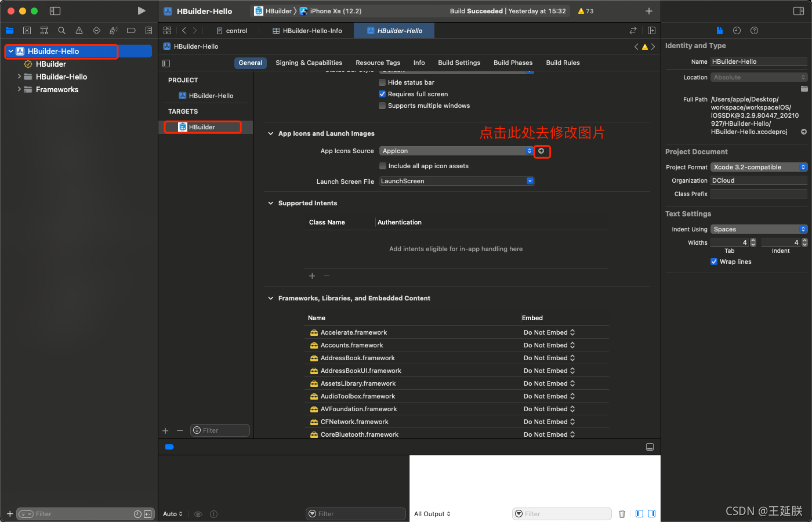Go back in editor history
The width and height of the screenshot is (812, 522).
(x=184, y=31)
